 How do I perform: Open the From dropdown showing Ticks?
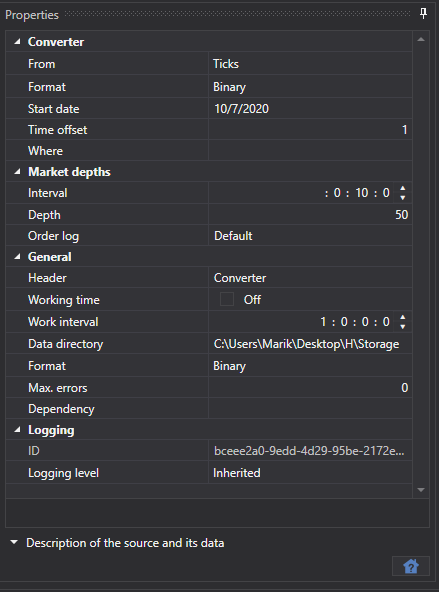[x=310, y=64]
